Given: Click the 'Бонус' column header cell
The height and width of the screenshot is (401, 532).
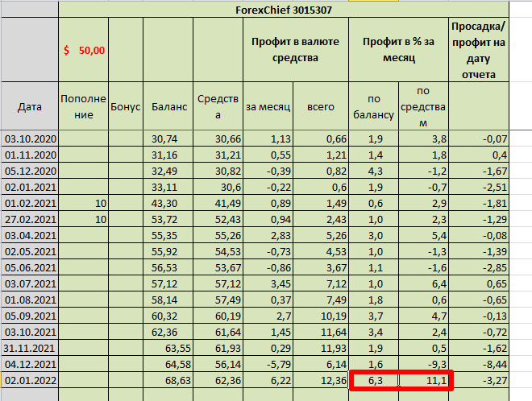Looking at the screenshot, I should click(x=126, y=106).
